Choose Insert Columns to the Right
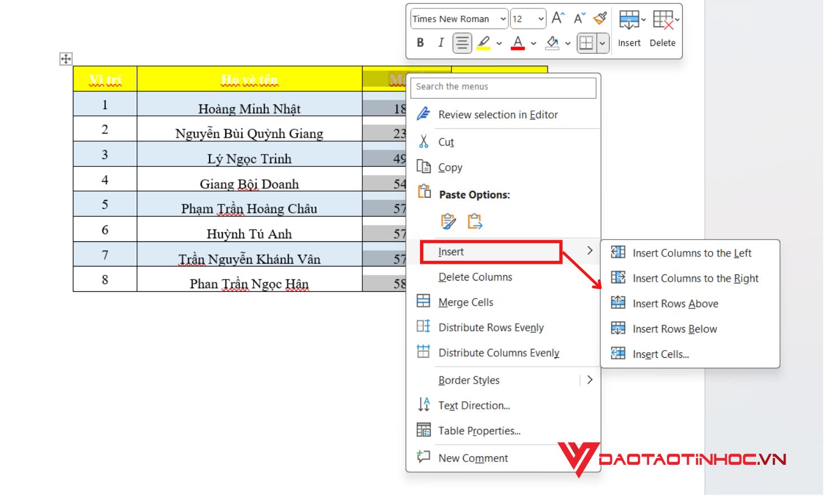 tap(690, 278)
